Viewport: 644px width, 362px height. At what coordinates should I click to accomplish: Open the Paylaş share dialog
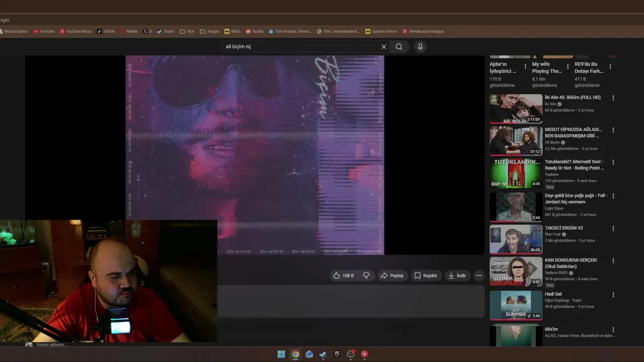(x=392, y=276)
